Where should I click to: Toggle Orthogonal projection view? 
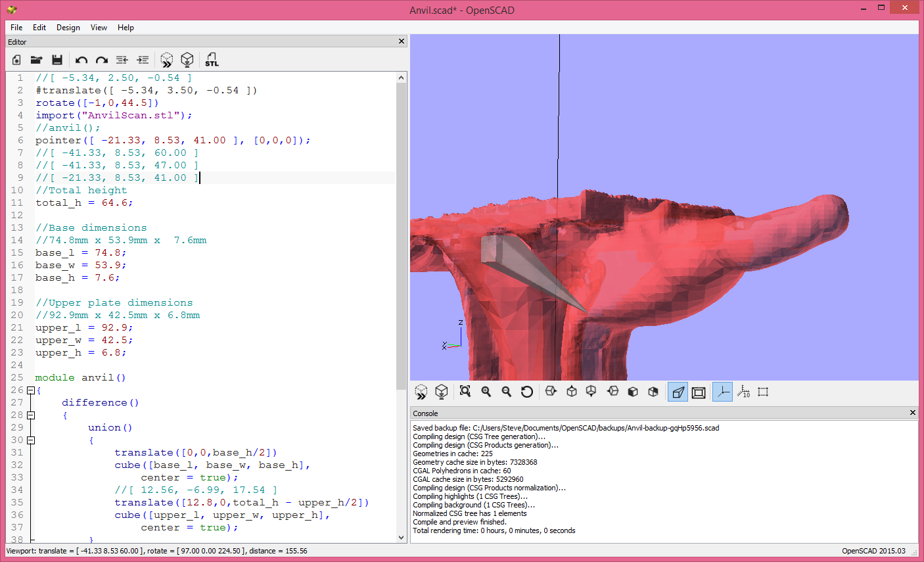point(699,392)
